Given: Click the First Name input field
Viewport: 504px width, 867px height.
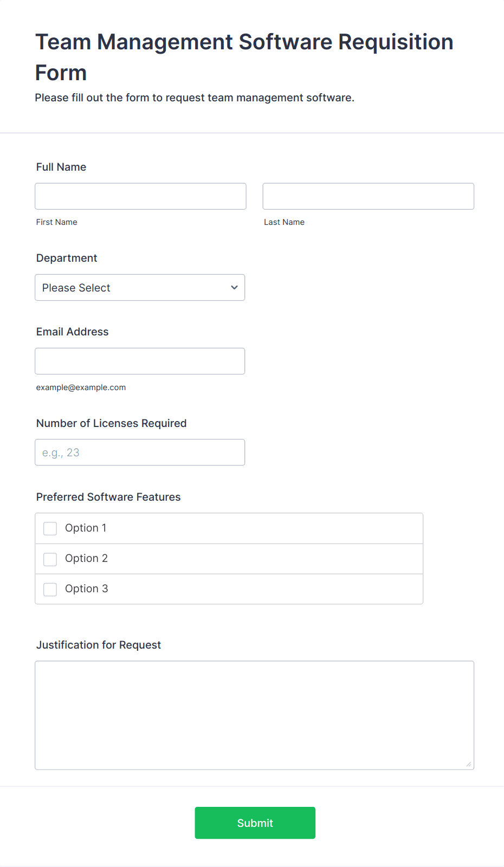Looking at the screenshot, I should click(x=140, y=196).
